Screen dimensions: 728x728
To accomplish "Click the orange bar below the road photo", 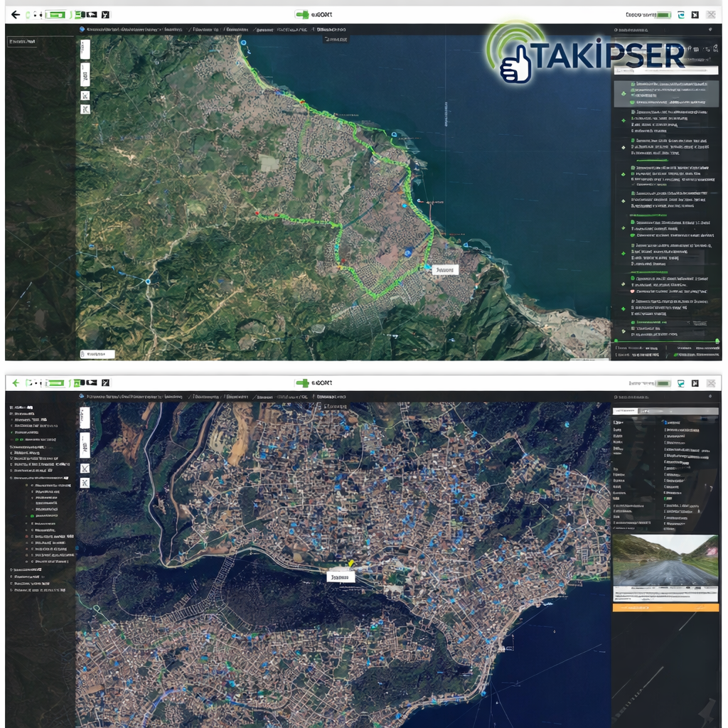I will tap(665, 609).
